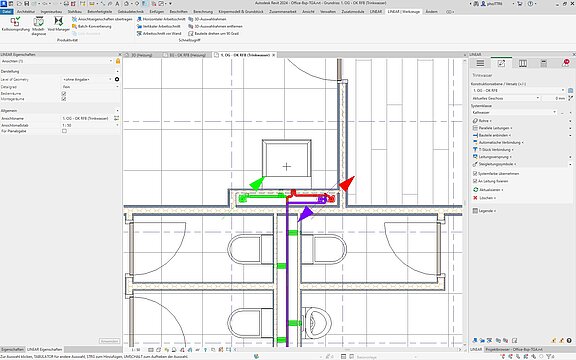
Task: Start Batch-Konvertierung
Action: coord(91,26)
